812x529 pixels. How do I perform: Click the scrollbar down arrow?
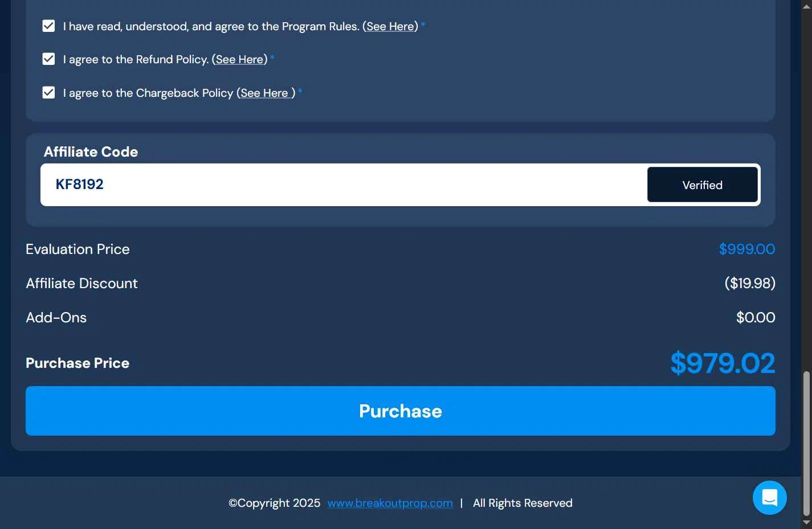(806, 523)
